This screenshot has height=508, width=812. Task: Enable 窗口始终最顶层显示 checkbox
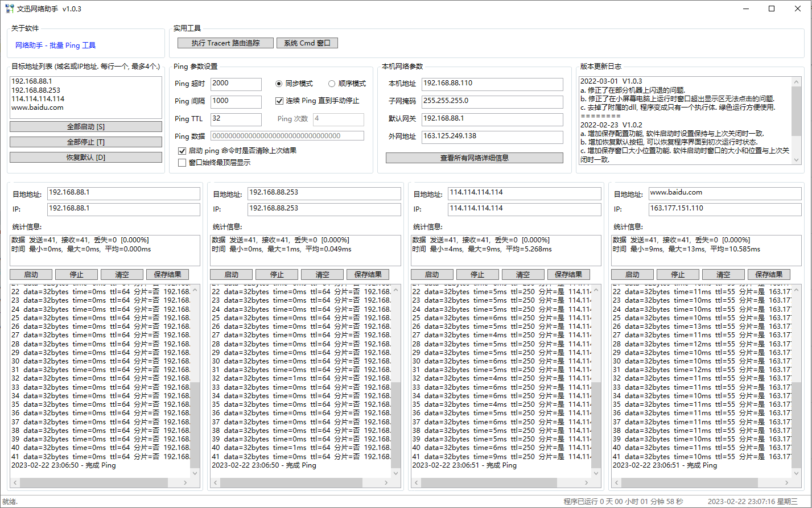[x=182, y=163]
